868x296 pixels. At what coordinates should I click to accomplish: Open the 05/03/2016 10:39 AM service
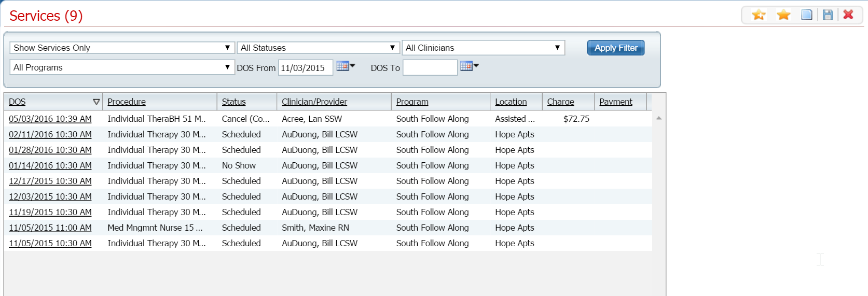coord(50,119)
